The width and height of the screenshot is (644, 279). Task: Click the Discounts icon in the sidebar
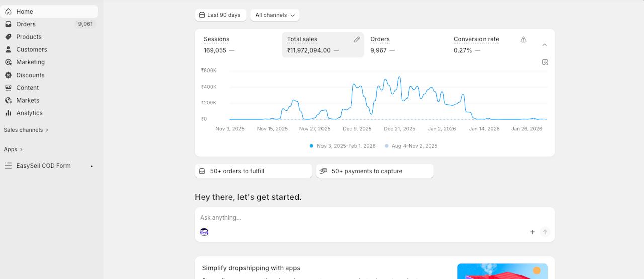(x=8, y=75)
